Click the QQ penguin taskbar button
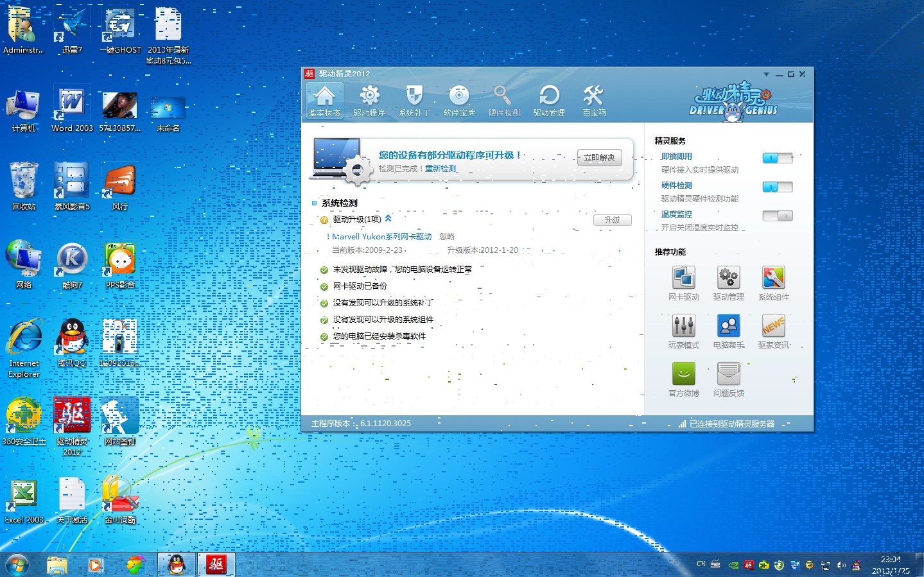The height and width of the screenshot is (577, 924). point(177,565)
